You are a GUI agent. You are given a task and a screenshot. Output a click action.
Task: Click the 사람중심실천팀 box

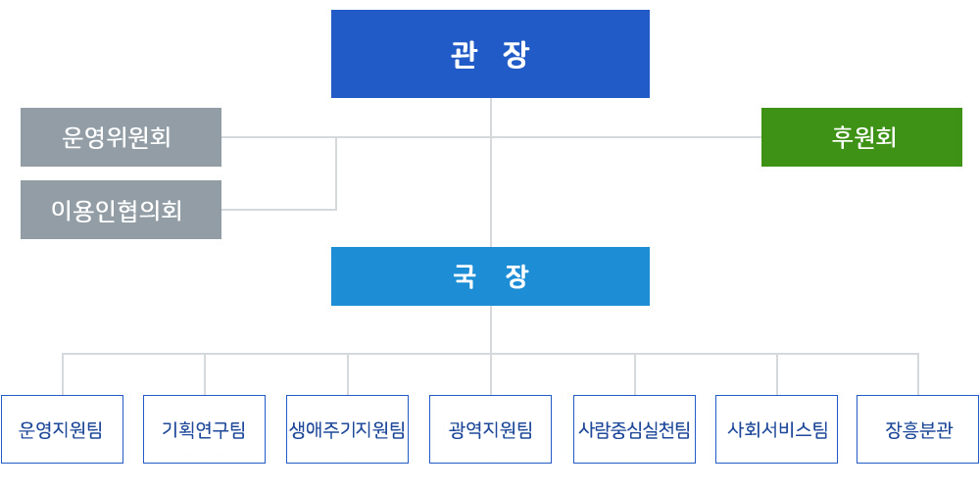tap(634, 429)
